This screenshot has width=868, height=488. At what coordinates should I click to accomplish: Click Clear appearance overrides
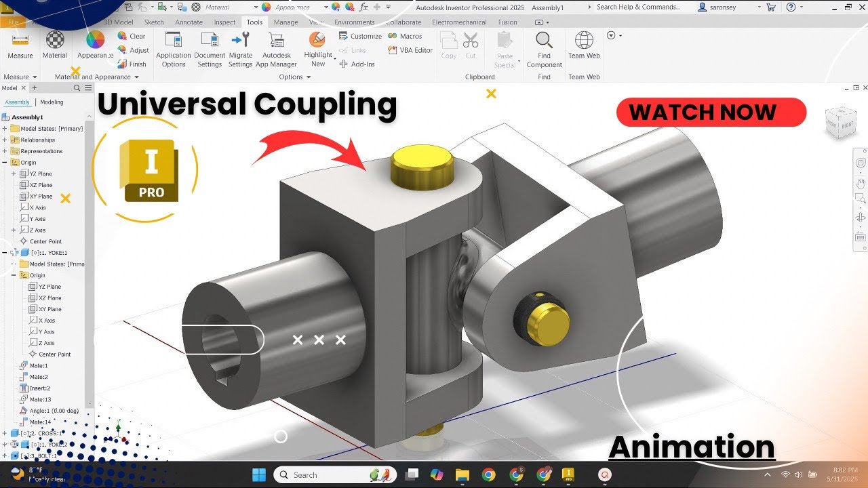pos(132,37)
